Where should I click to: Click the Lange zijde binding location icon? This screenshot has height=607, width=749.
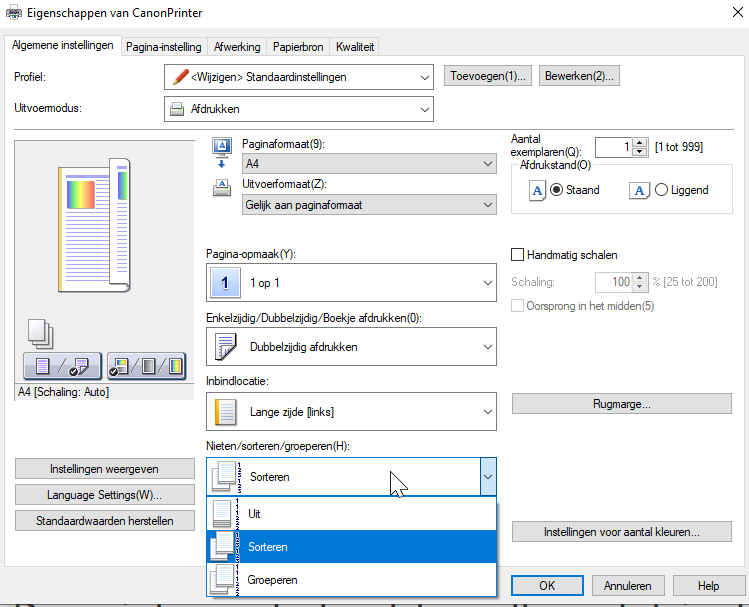(x=225, y=411)
